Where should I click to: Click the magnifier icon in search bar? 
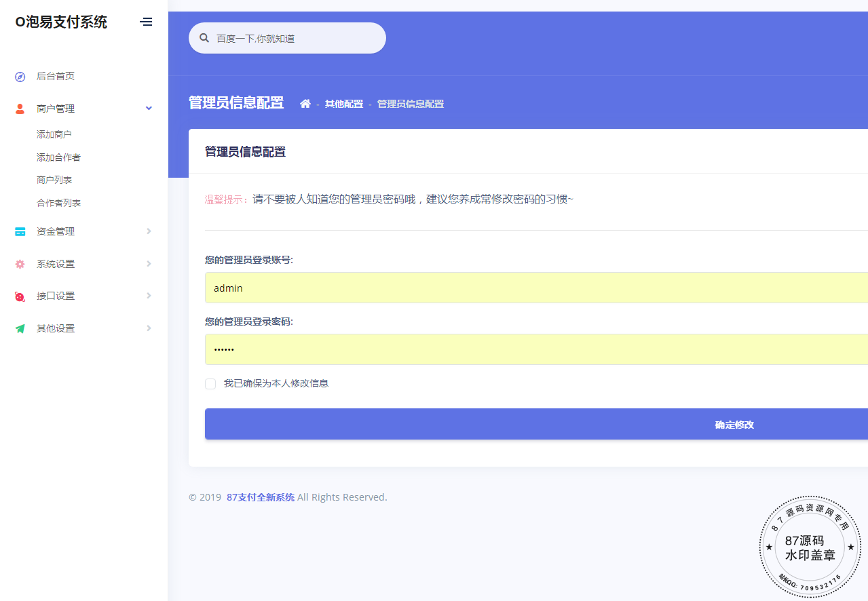click(x=204, y=39)
